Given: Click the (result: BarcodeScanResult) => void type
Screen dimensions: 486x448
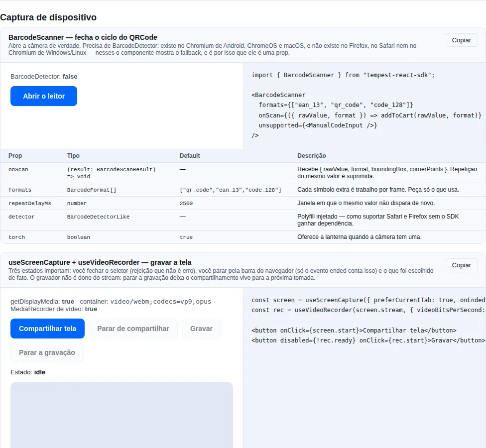Looking at the screenshot, I should point(111,173).
